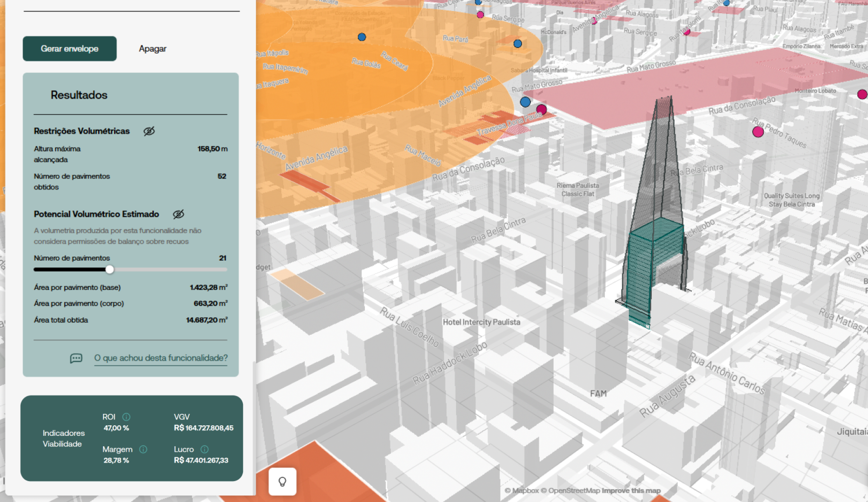Screen dimensions: 868x502
Task: Click the blue marker near Rua Pará
Action: pyautogui.click(x=518, y=44)
